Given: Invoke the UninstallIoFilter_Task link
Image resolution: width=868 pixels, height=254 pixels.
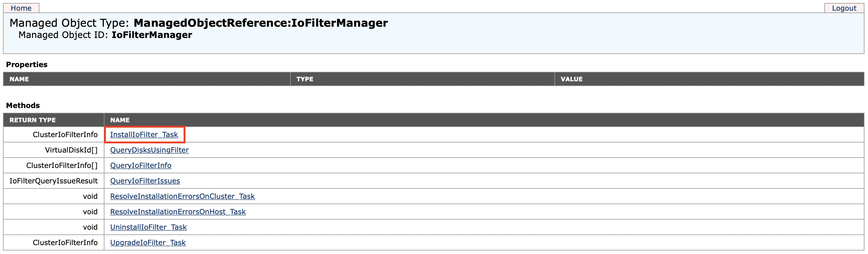Looking at the screenshot, I should [x=148, y=227].
